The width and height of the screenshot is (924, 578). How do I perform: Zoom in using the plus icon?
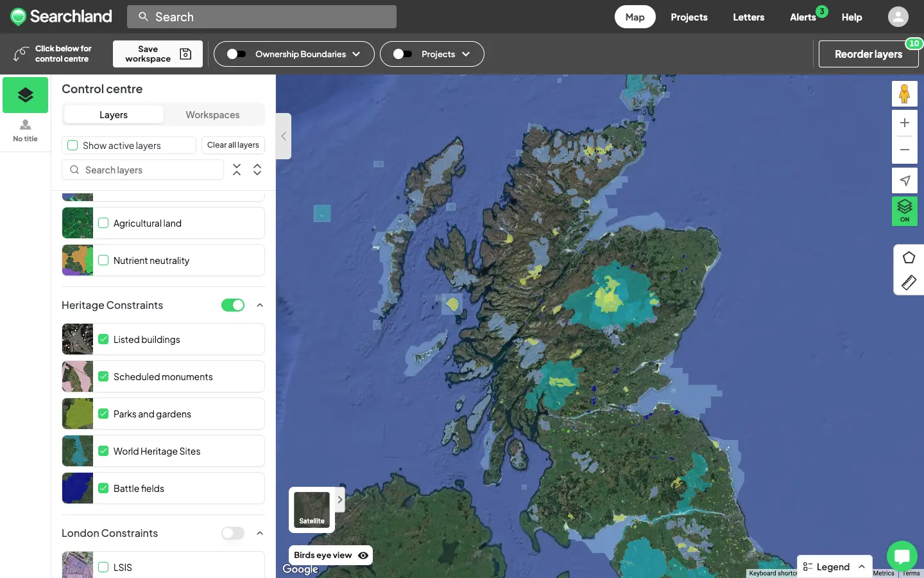click(x=905, y=123)
